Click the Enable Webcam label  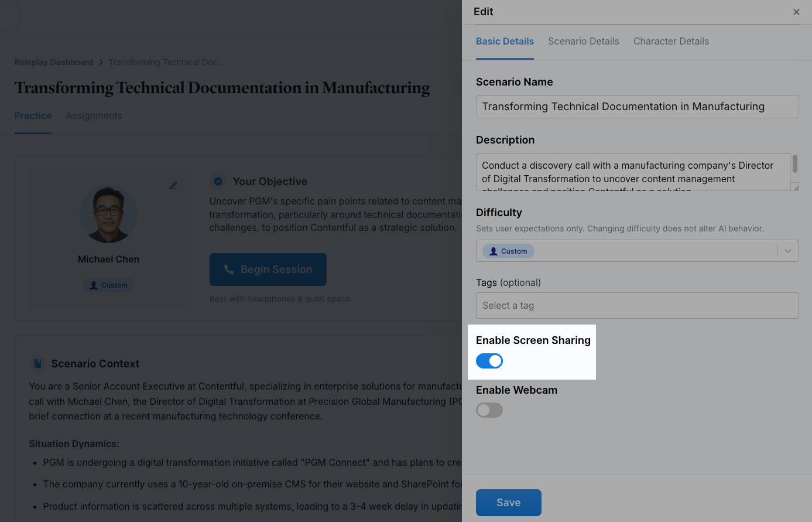pyautogui.click(x=516, y=390)
